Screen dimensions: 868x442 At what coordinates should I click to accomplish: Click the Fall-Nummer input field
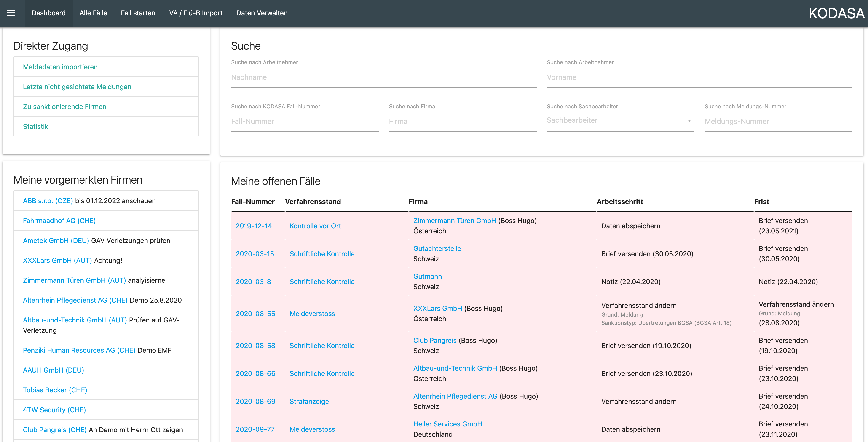305,122
